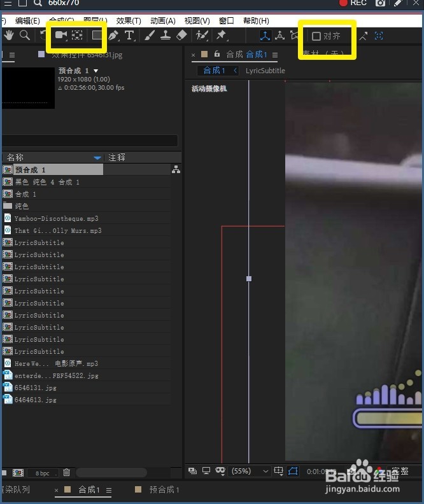Open the 编辑(E) menu
The height and width of the screenshot is (504, 424).
tap(27, 21)
